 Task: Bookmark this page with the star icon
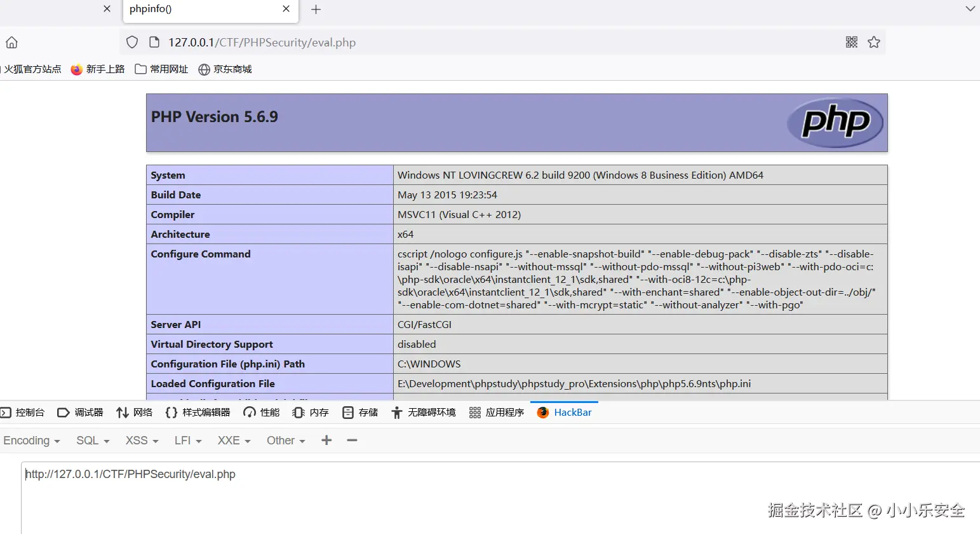pos(874,42)
